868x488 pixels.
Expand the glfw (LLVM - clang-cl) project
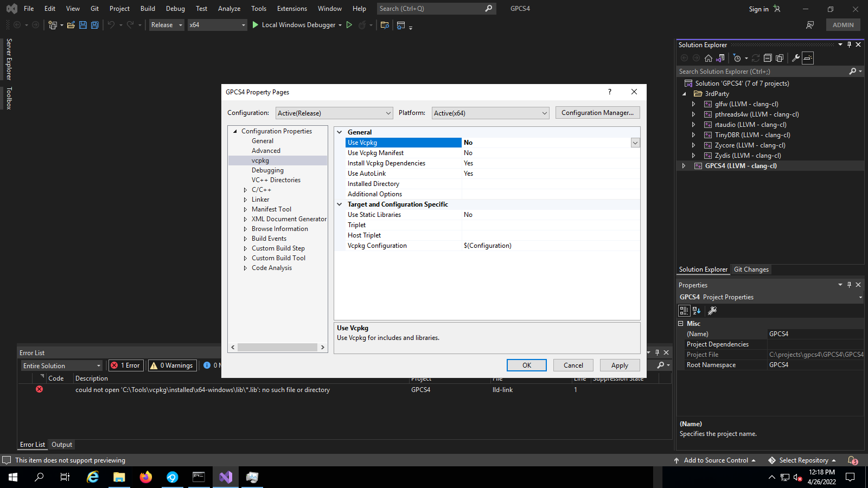tap(694, 104)
